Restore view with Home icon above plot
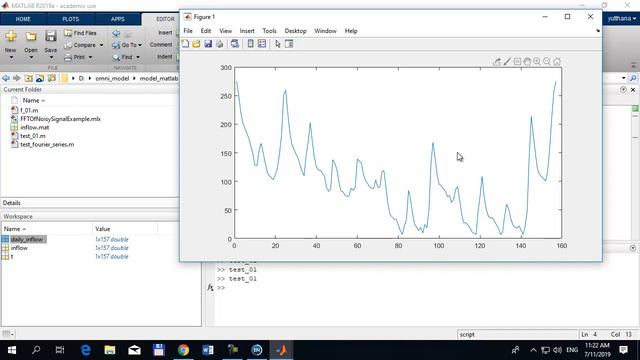Screen dimensions: 640x360 pos(557,62)
